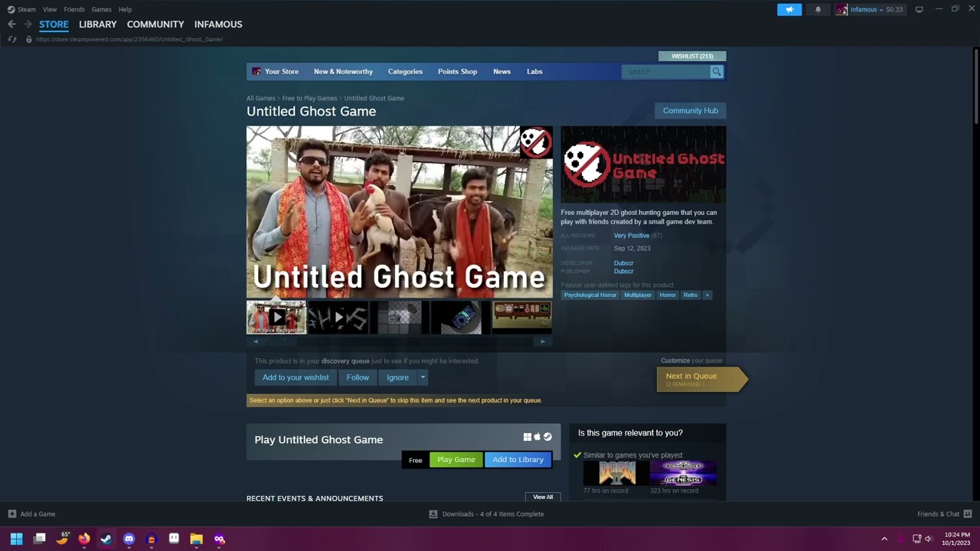Screen dimensions: 980x551
Task: Add to your wishlist
Action: 296,377
